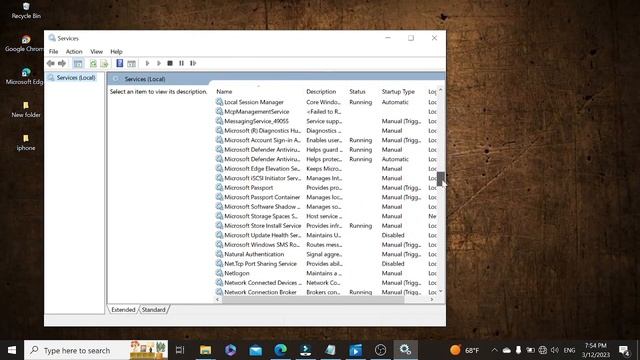Screen dimensions: 640x360
Task: Select the iphone folder desktop icon
Action: click(26, 143)
